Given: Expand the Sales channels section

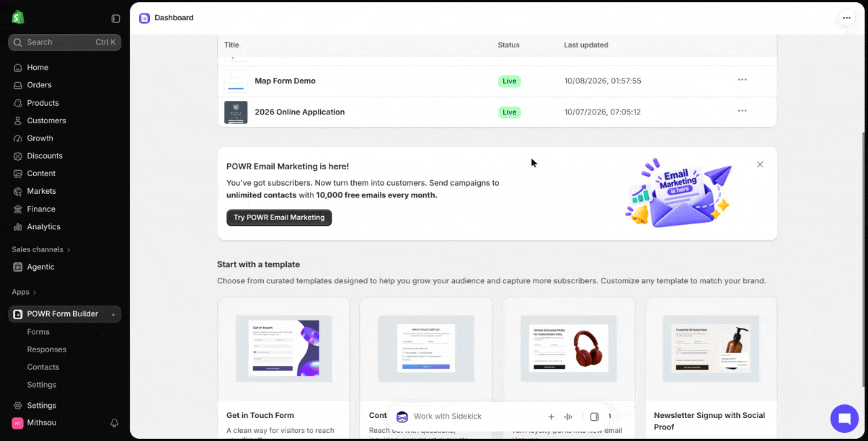Looking at the screenshot, I should coord(41,249).
